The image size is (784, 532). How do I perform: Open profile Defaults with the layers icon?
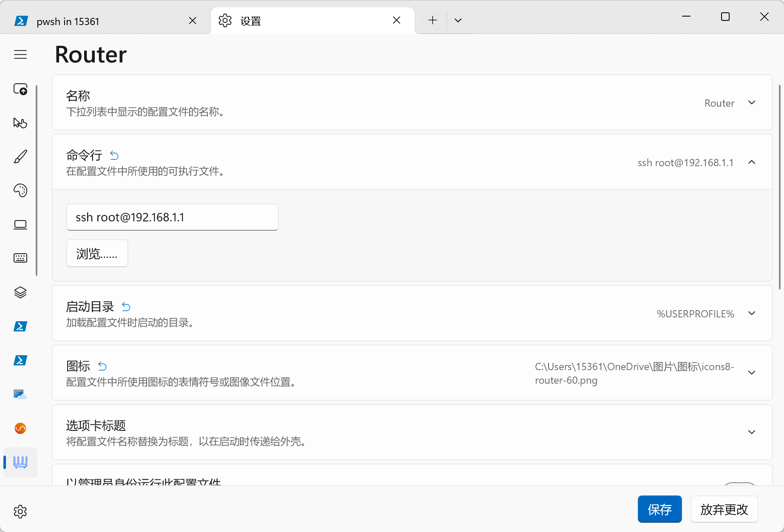(20, 292)
